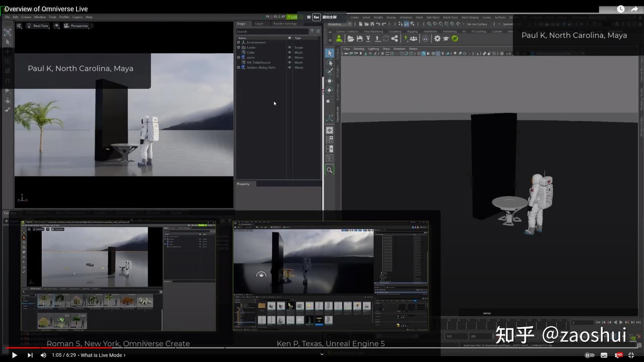Open the filter funnel icon in the Stage panel

[x=312, y=31]
